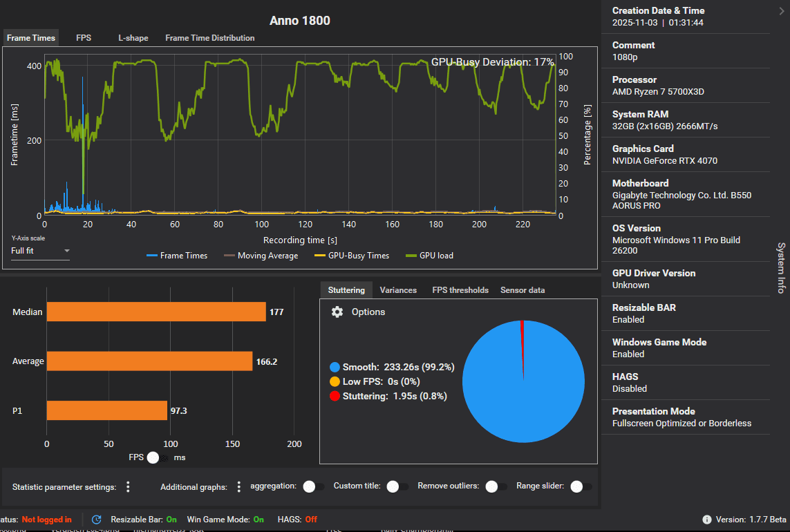The width and height of the screenshot is (790, 532).
Task: Switch to the Variances tab
Action: pyautogui.click(x=398, y=290)
